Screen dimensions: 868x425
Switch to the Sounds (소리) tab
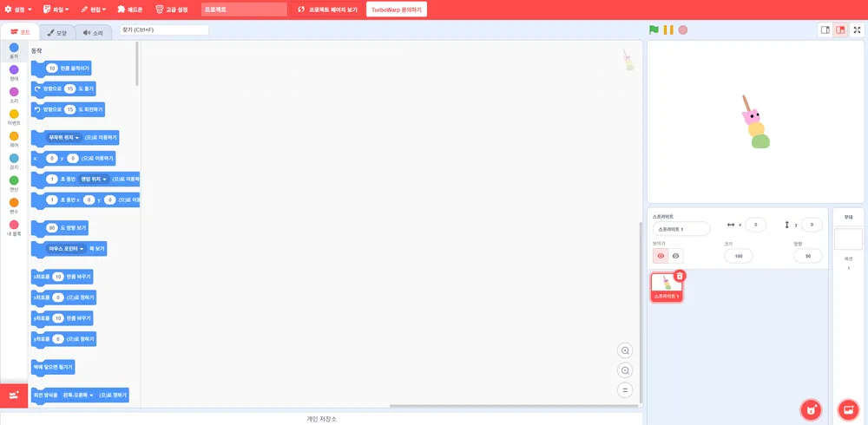[93, 33]
